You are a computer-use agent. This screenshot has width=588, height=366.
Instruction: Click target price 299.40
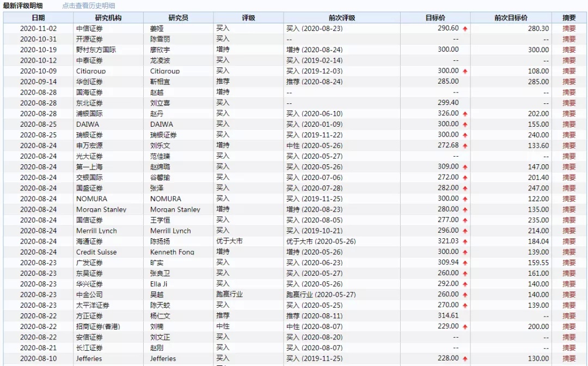click(x=448, y=103)
